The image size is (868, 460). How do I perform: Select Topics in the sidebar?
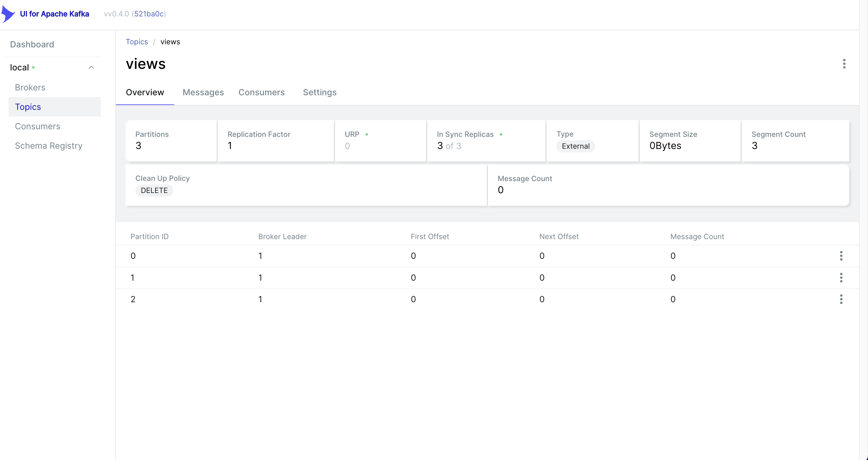(28, 107)
